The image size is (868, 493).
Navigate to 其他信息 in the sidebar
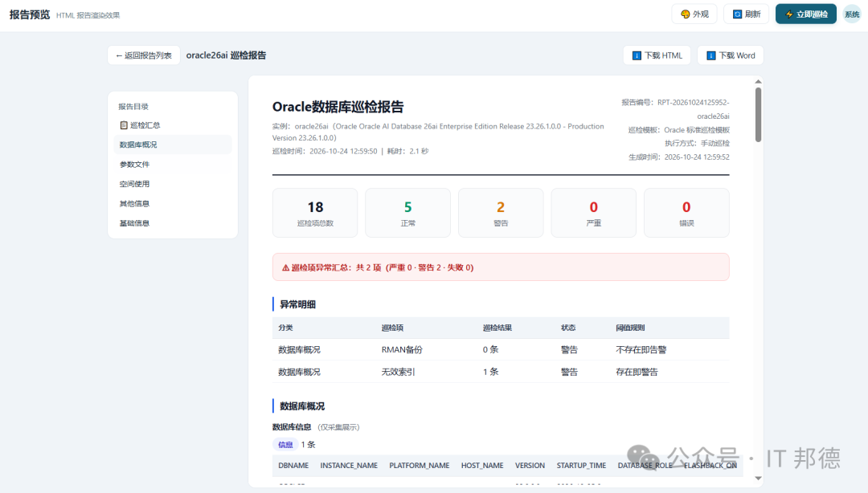(x=173, y=204)
